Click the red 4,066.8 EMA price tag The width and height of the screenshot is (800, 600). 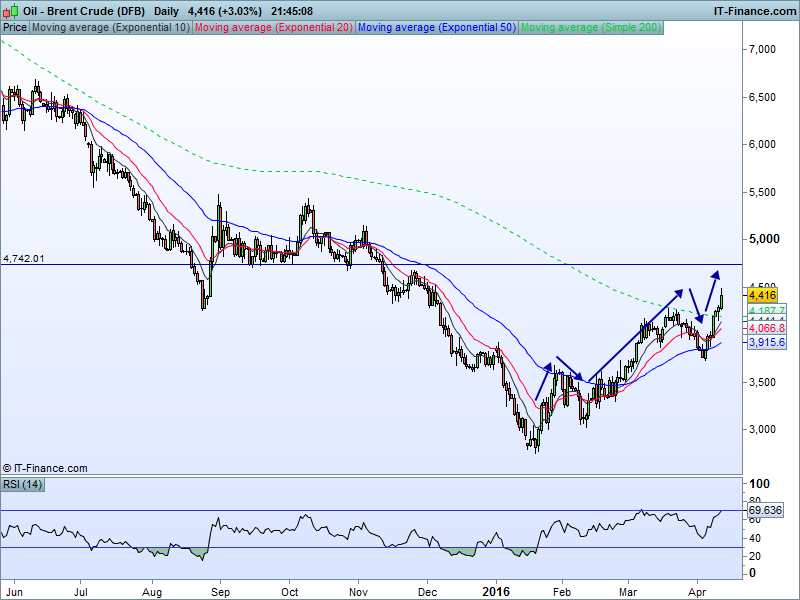point(767,328)
